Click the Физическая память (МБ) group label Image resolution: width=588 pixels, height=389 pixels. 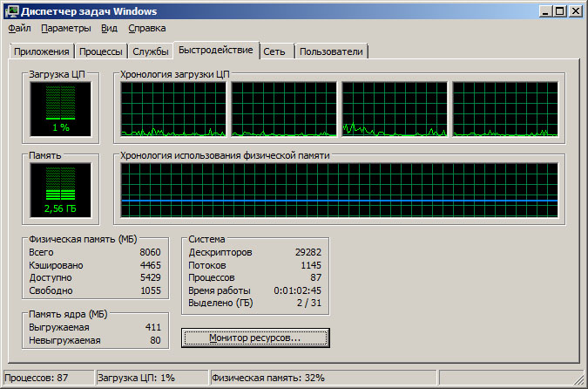[x=83, y=239]
